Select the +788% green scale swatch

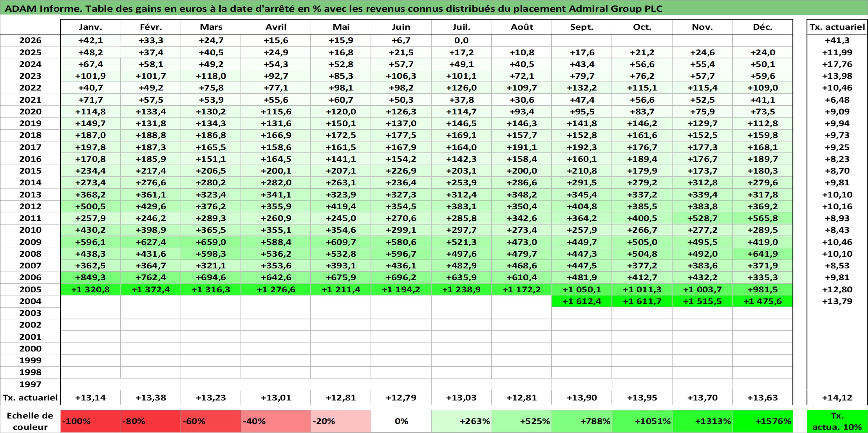point(582,421)
